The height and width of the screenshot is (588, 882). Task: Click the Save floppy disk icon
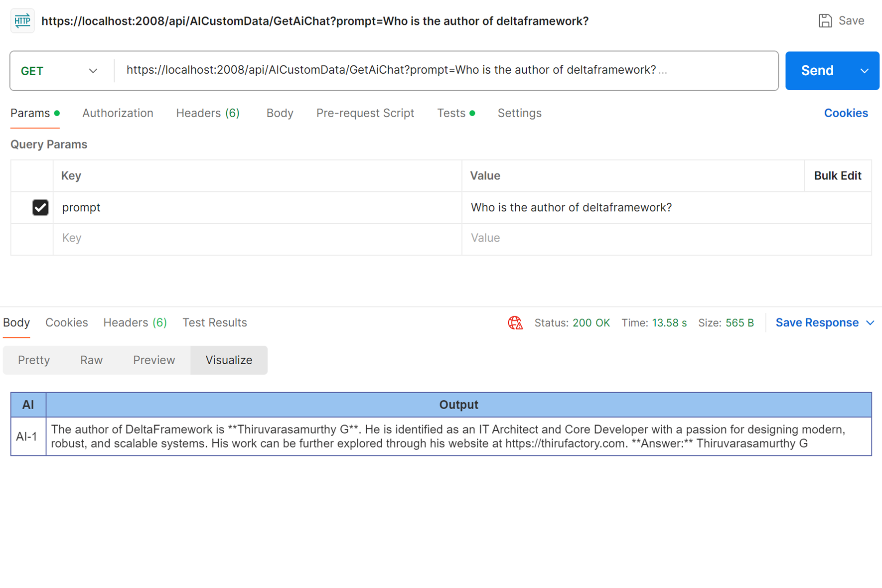(x=825, y=21)
